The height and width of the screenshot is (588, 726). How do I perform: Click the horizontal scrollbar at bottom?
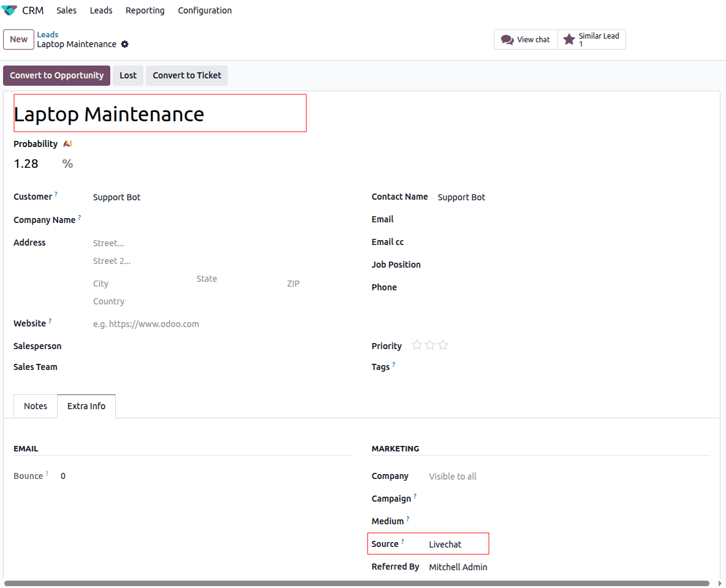point(355,583)
